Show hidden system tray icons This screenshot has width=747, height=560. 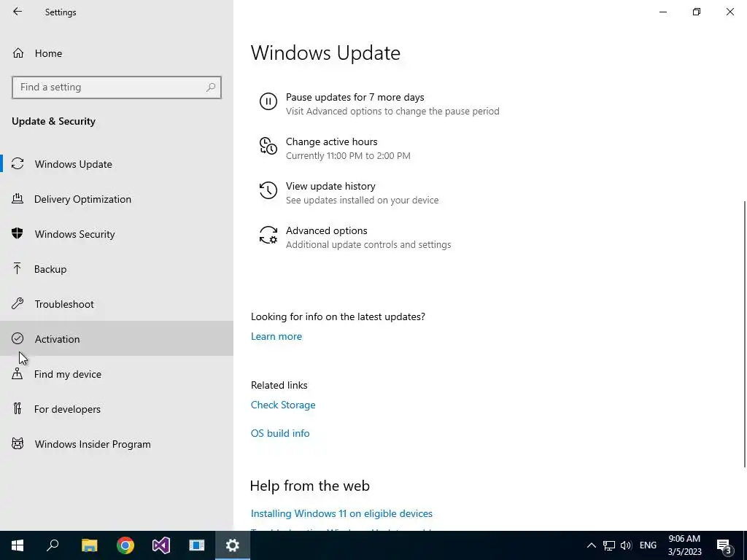point(591,545)
